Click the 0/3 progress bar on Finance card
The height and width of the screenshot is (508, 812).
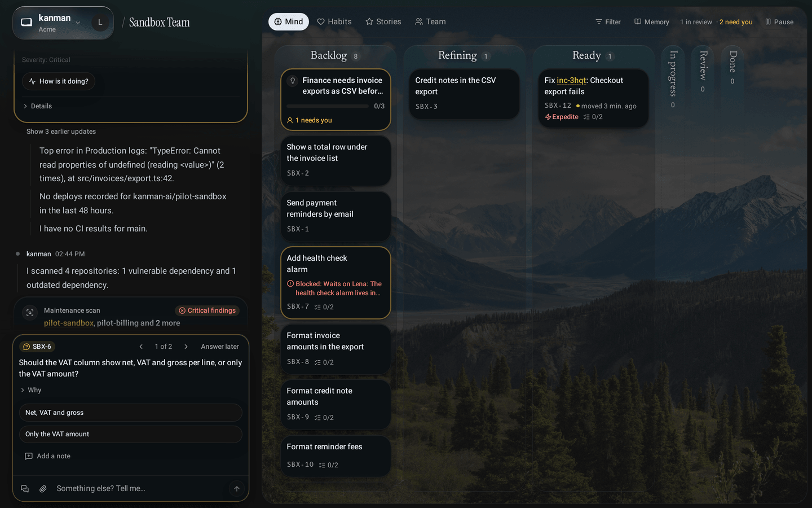(x=328, y=106)
